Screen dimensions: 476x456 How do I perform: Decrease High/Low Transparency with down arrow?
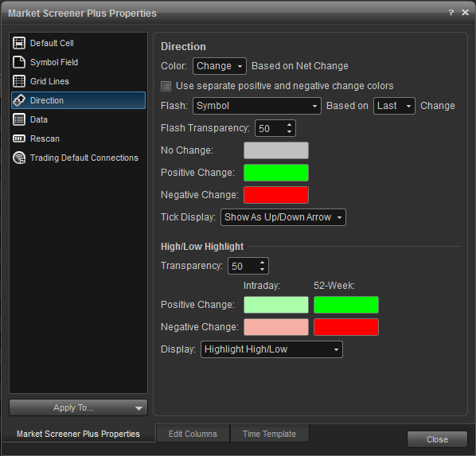pyautogui.click(x=263, y=270)
